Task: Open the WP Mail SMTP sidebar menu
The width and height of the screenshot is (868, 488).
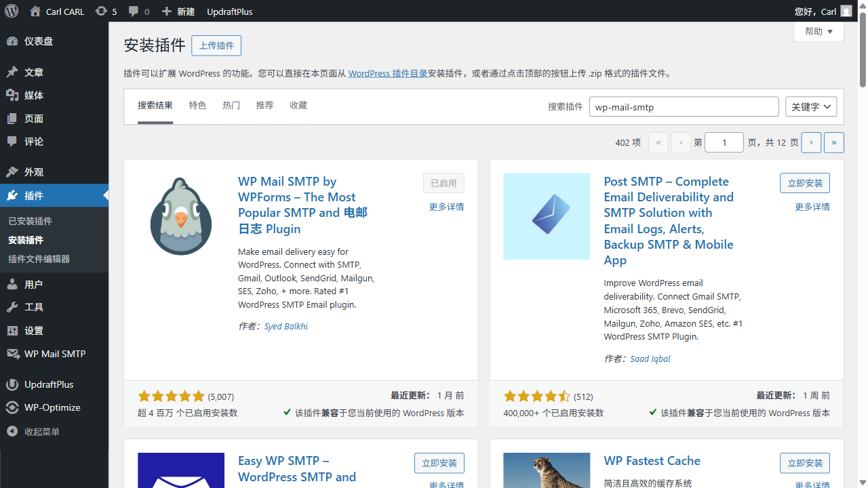Action: [54, 353]
